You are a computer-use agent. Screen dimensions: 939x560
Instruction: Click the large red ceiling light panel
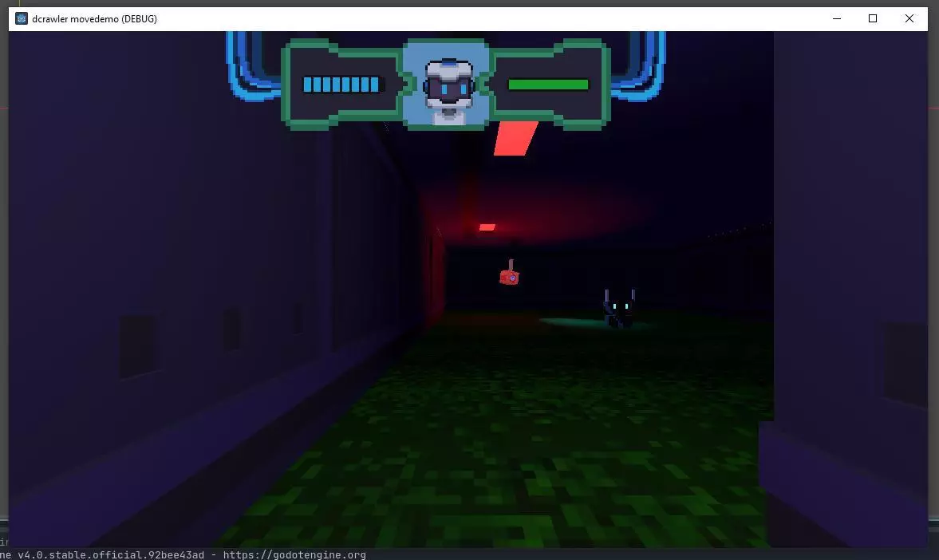(515, 138)
